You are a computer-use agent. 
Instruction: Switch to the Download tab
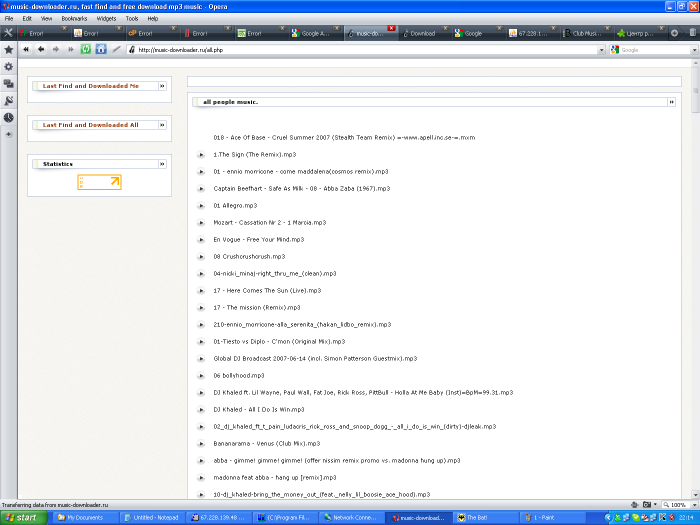point(424,33)
